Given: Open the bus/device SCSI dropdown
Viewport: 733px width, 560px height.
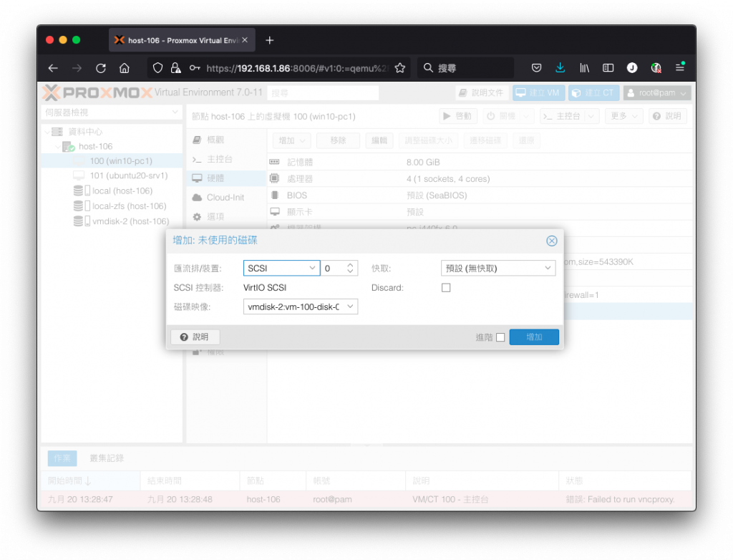Looking at the screenshot, I should point(312,268).
